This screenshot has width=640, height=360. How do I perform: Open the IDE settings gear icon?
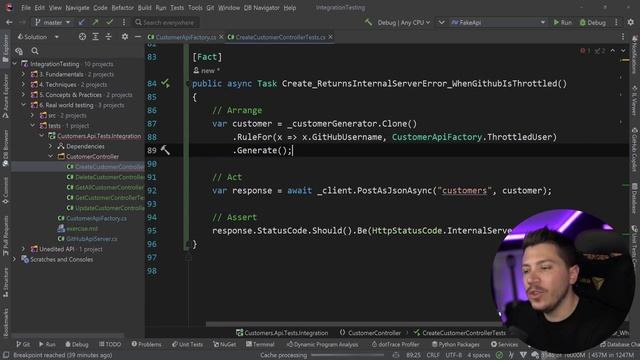tap(631, 22)
